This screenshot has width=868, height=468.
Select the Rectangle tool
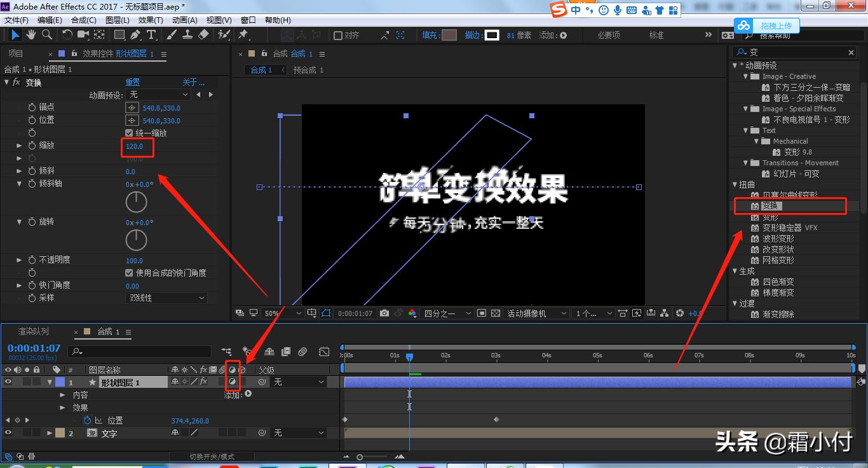[119, 34]
